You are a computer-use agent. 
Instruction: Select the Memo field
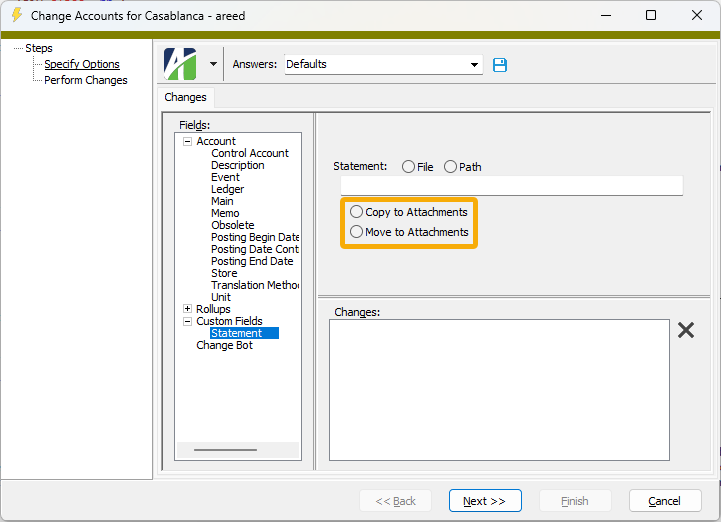click(x=225, y=213)
